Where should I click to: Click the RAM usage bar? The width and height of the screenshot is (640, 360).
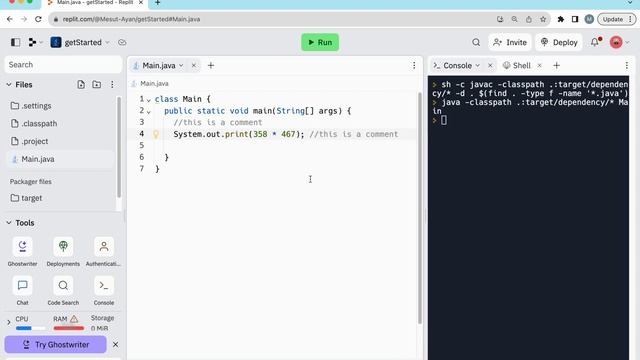pos(69,328)
